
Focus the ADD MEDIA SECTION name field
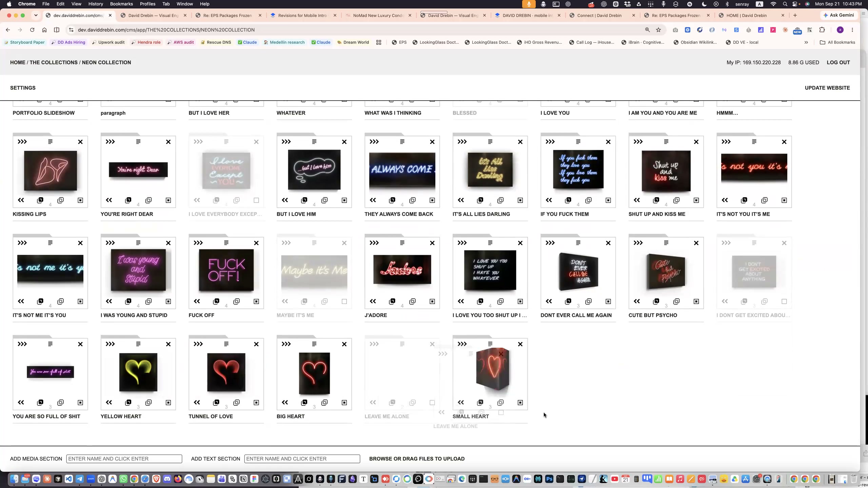(124, 459)
